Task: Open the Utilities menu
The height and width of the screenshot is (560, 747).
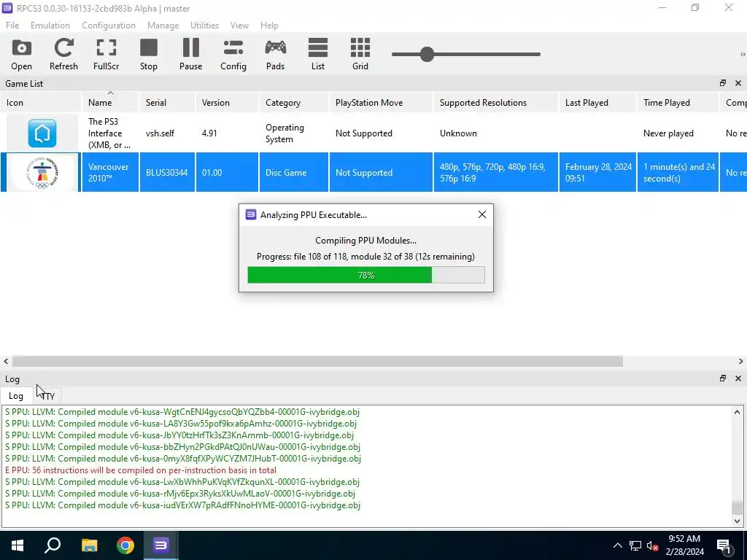Action: tap(204, 26)
